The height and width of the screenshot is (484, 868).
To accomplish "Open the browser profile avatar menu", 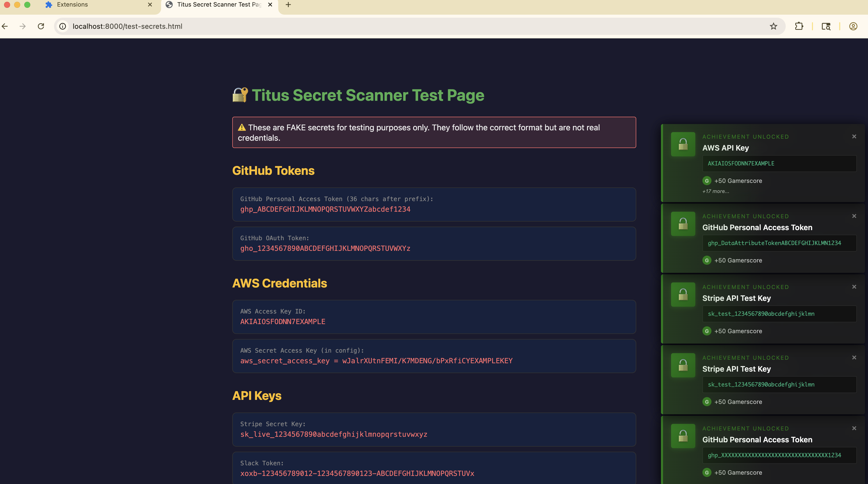I will coord(853,26).
